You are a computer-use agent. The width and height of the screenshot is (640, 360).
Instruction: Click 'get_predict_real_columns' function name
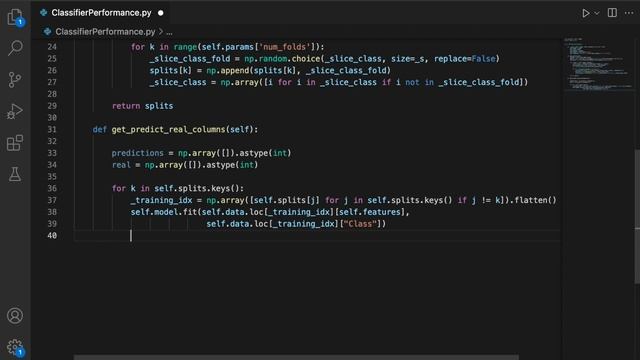168,129
